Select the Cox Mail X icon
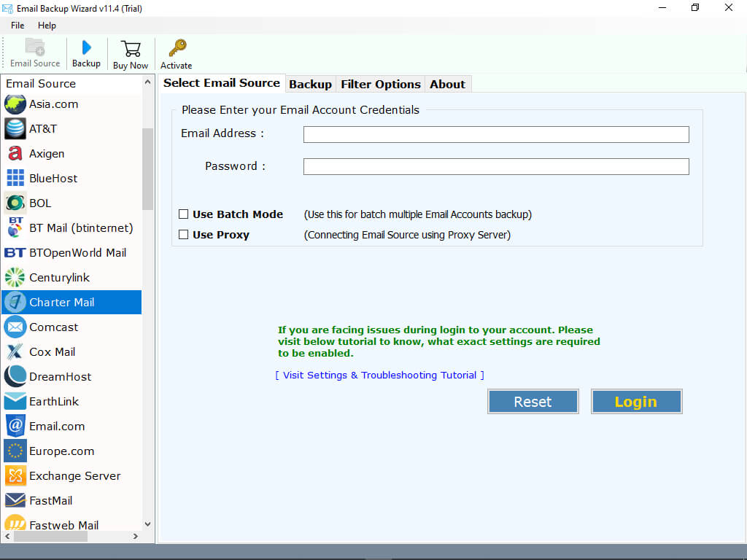Image resolution: width=747 pixels, height=560 pixels. tap(15, 352)
